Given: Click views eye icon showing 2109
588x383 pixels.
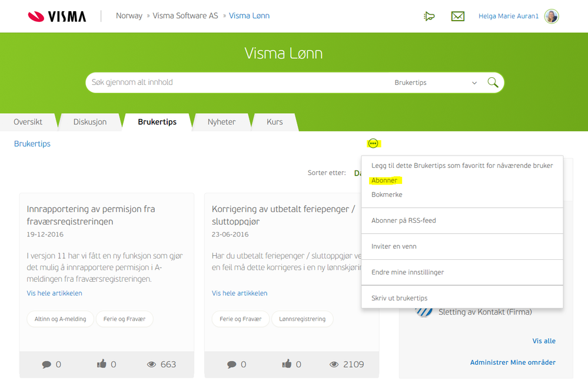Looking at the screenshot, I should click(334, 364).
